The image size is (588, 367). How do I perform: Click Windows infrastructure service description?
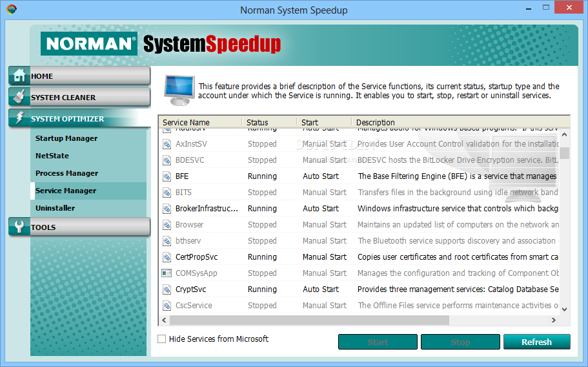[x=458, y=209]
